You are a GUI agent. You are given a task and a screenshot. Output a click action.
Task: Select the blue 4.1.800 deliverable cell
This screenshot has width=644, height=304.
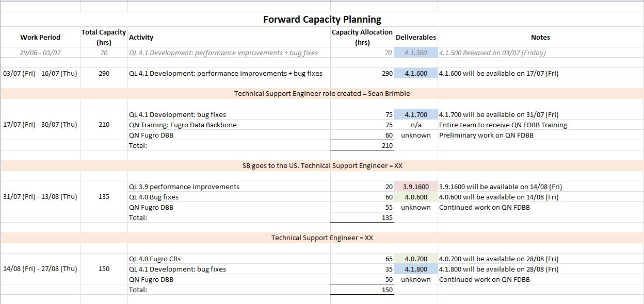(415, 269)
